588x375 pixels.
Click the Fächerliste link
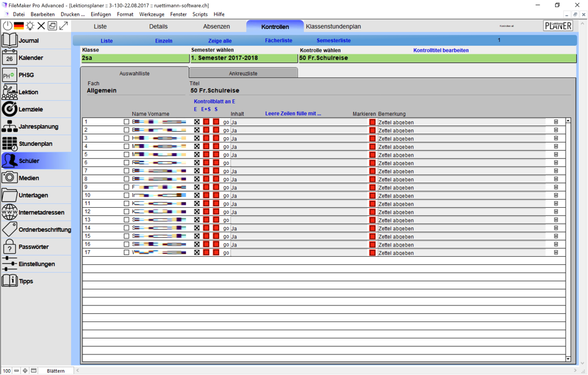point(279,40)
